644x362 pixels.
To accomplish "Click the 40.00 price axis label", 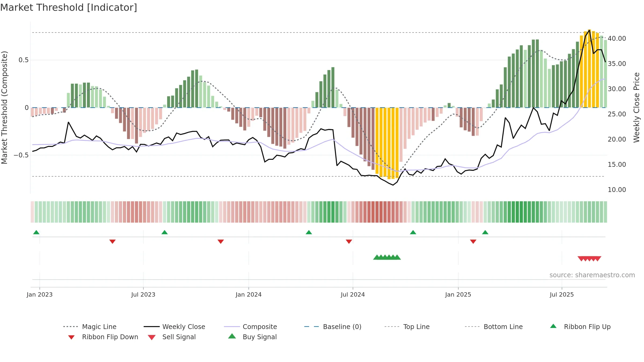I will 617,39.
